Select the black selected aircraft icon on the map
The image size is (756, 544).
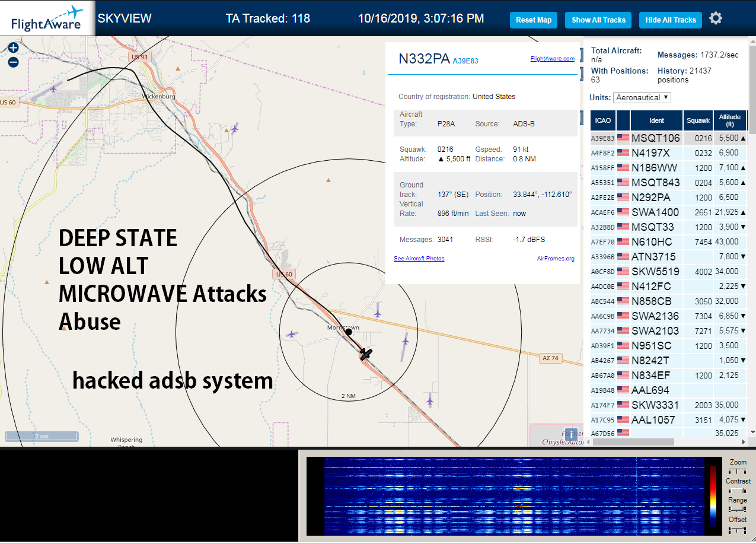[366, 354]
